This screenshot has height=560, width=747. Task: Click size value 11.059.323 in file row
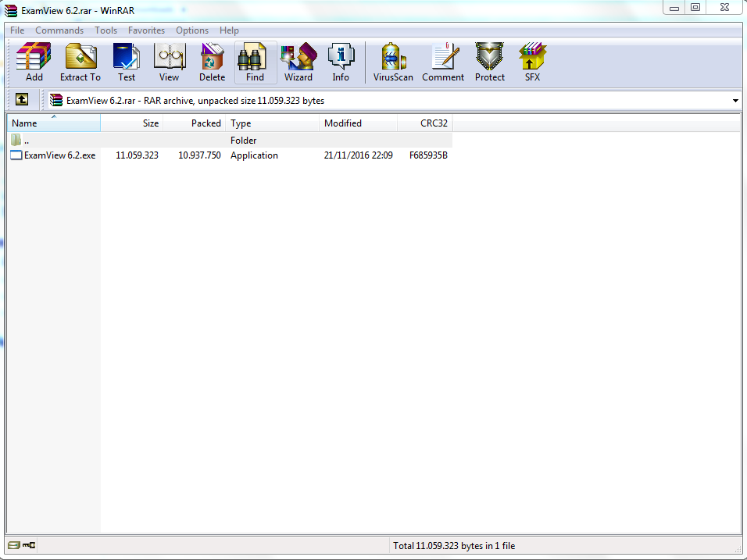[137, 155]
